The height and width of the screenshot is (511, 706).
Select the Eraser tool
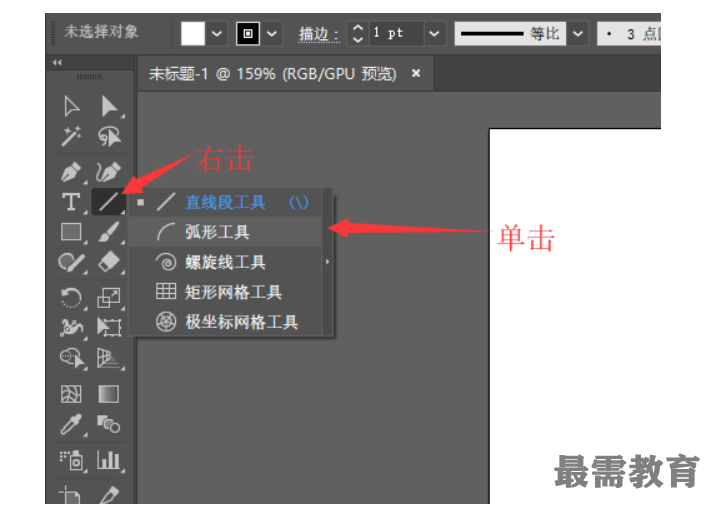tap(109, 262)
